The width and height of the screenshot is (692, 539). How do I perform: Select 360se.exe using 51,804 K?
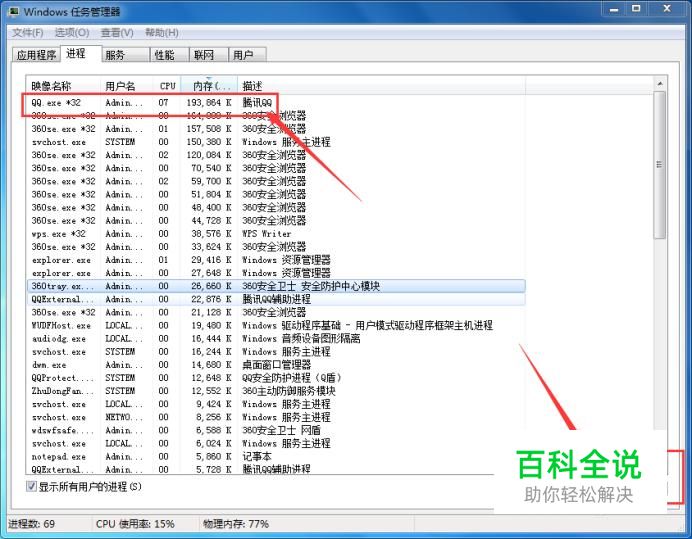click(276, 194)
